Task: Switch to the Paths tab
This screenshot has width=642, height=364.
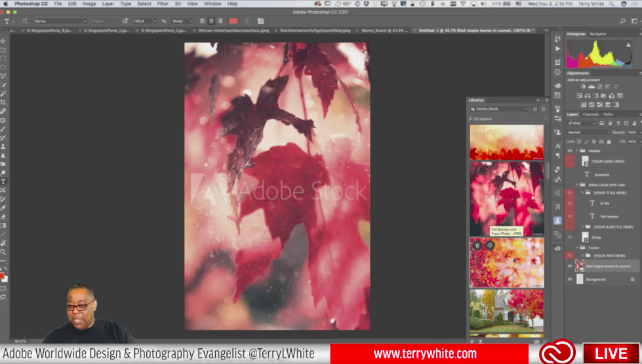Action: pyautogui.click(x=609, y=115)
